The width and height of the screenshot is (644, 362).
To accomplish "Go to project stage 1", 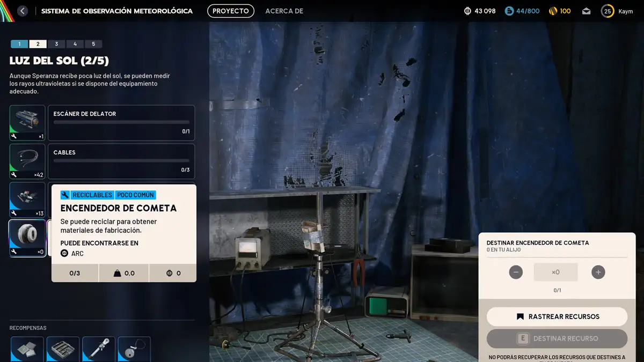I will coord(19,44).
